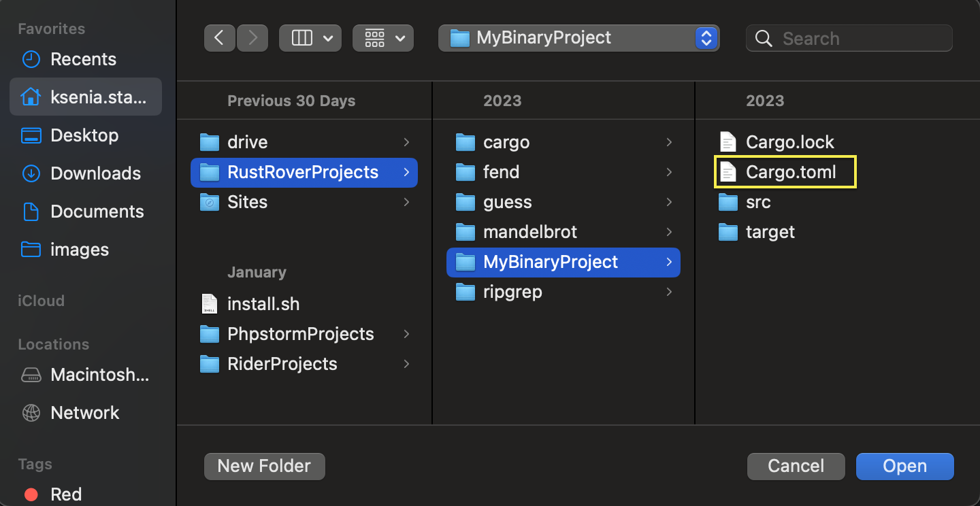980x506 pixels.
Task: Open the icon grid view options
Action: [382, 37]
